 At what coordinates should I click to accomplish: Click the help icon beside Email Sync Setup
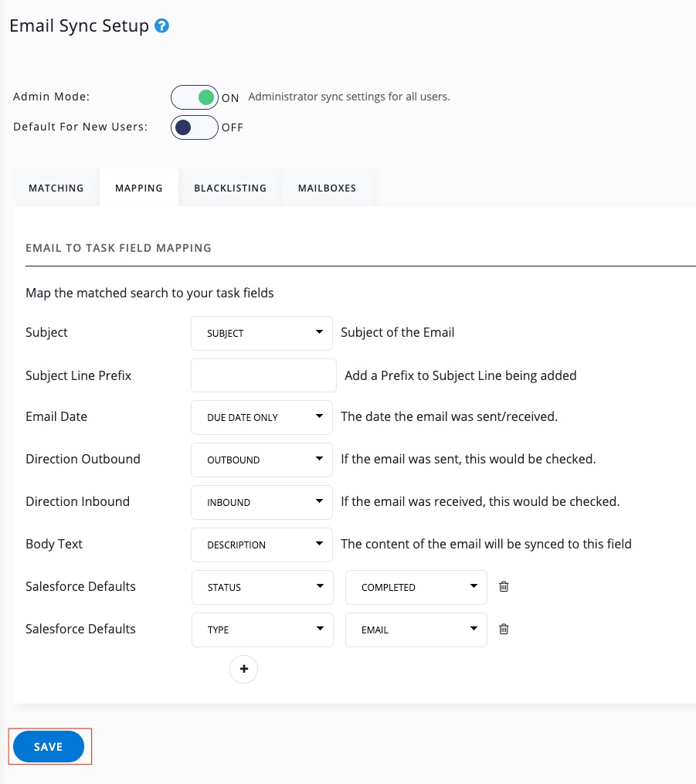point(162,26)
